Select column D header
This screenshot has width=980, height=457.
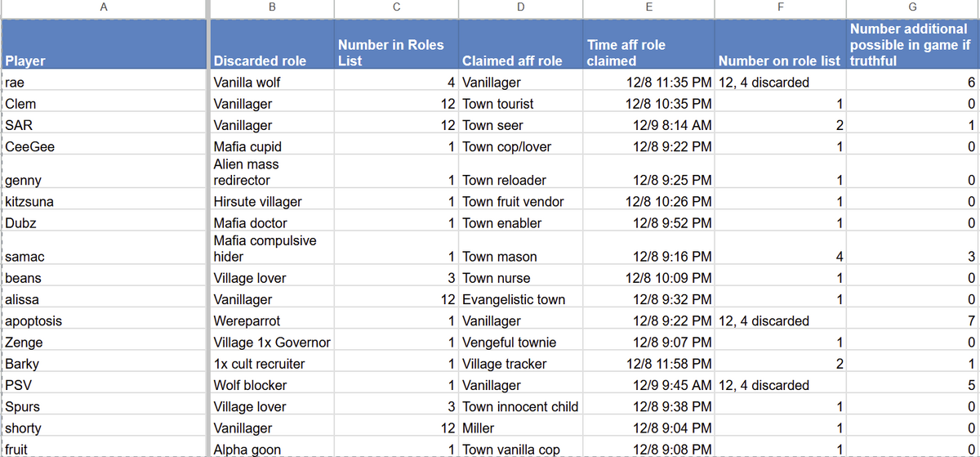click(520, 7)
